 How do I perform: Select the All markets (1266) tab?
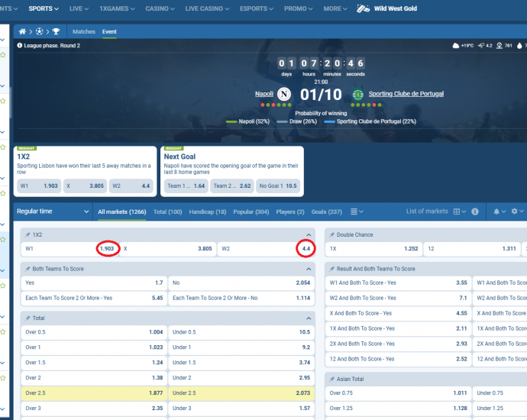click(122, 212)
